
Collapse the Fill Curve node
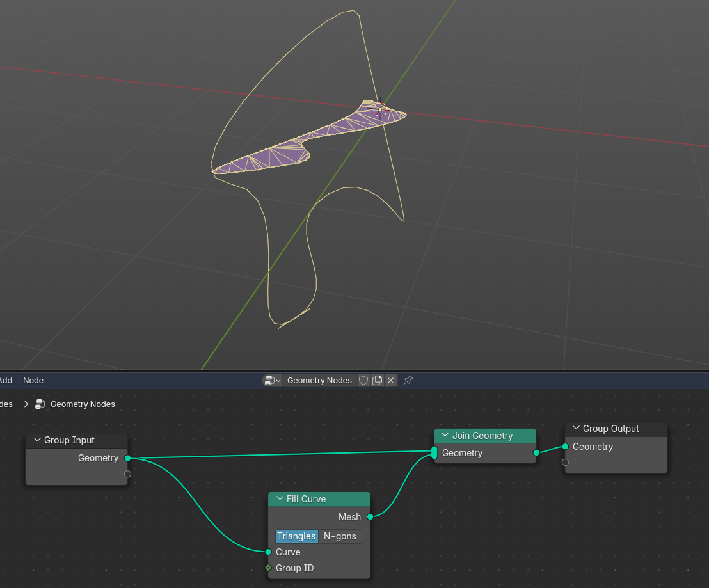coord(280,498)
